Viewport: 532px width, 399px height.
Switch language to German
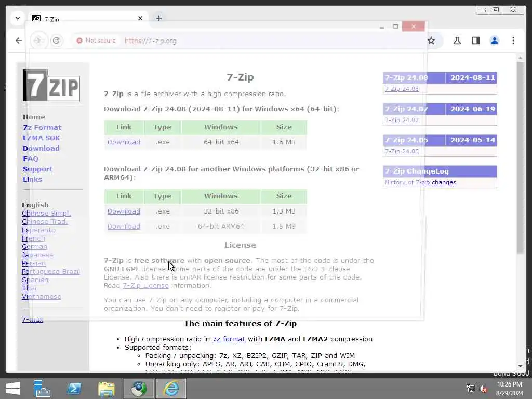pos(34,247)
